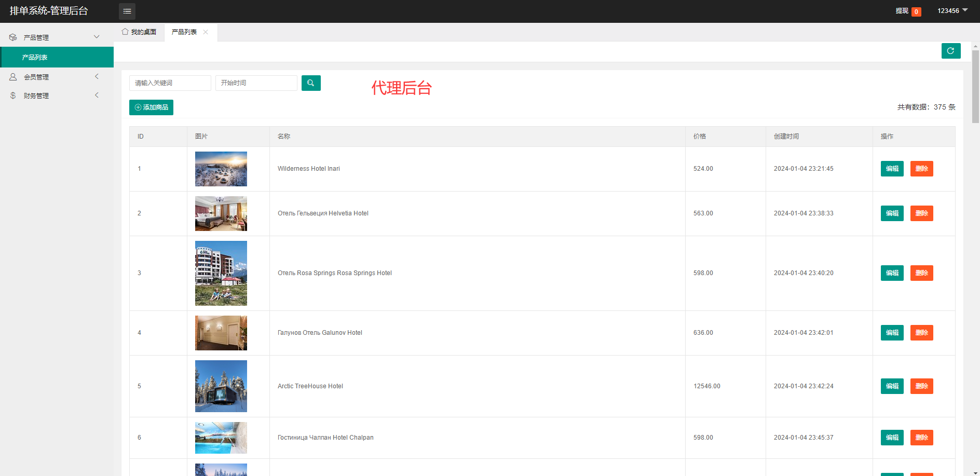
Task: Open the 财务管理 sidebar menu
Action: (57, 96)
